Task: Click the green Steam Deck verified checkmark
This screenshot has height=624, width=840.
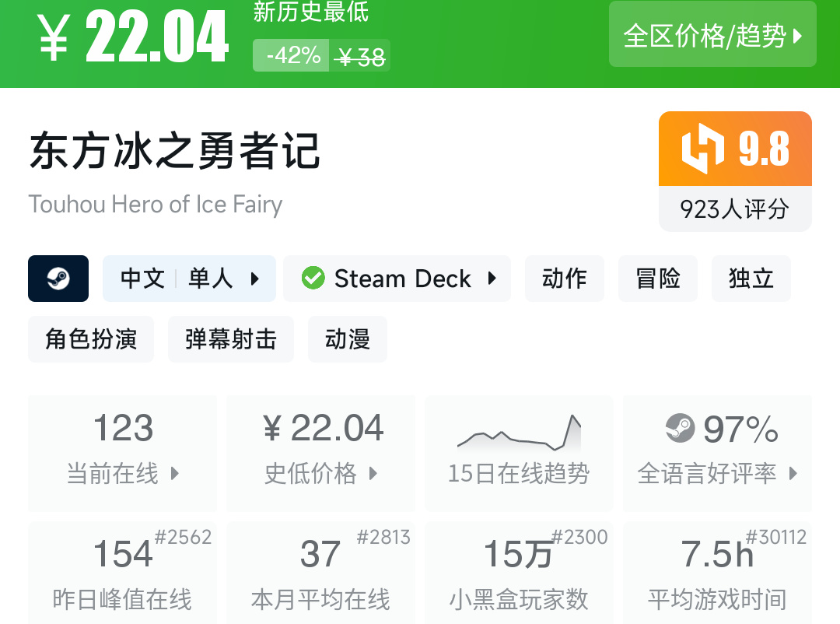Action: click(313, 279)
